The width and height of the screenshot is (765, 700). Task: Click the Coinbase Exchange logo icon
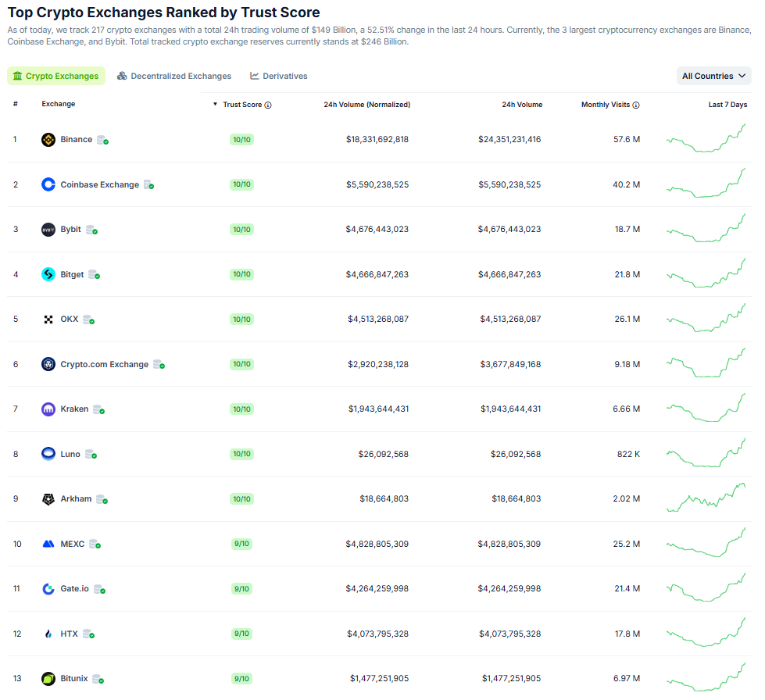(48, 184)
